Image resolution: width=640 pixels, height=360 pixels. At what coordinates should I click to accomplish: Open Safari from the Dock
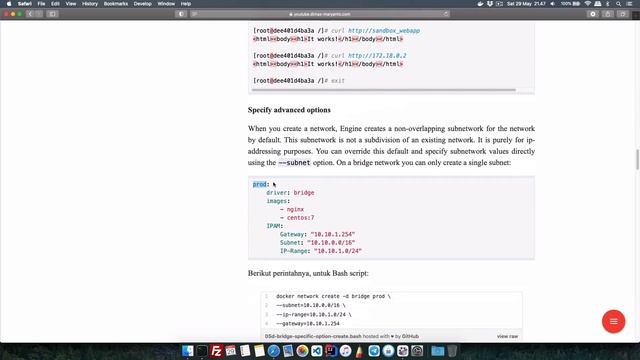(x=273, y=351)
